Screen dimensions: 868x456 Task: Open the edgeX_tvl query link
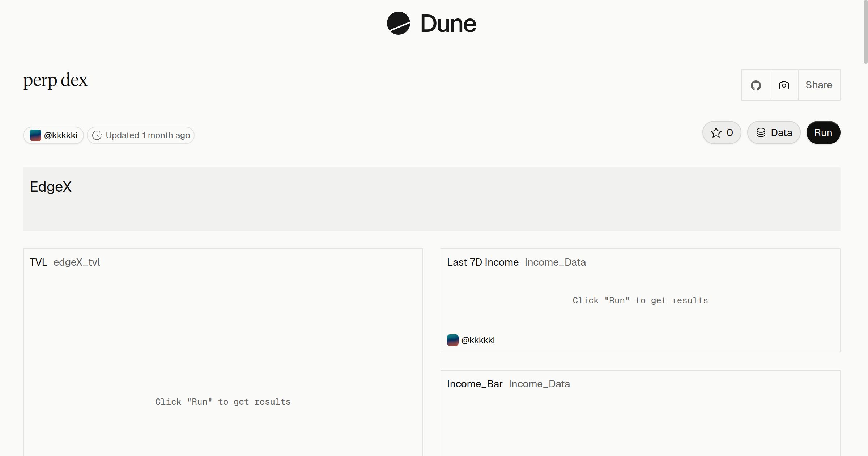coord(77,262)
